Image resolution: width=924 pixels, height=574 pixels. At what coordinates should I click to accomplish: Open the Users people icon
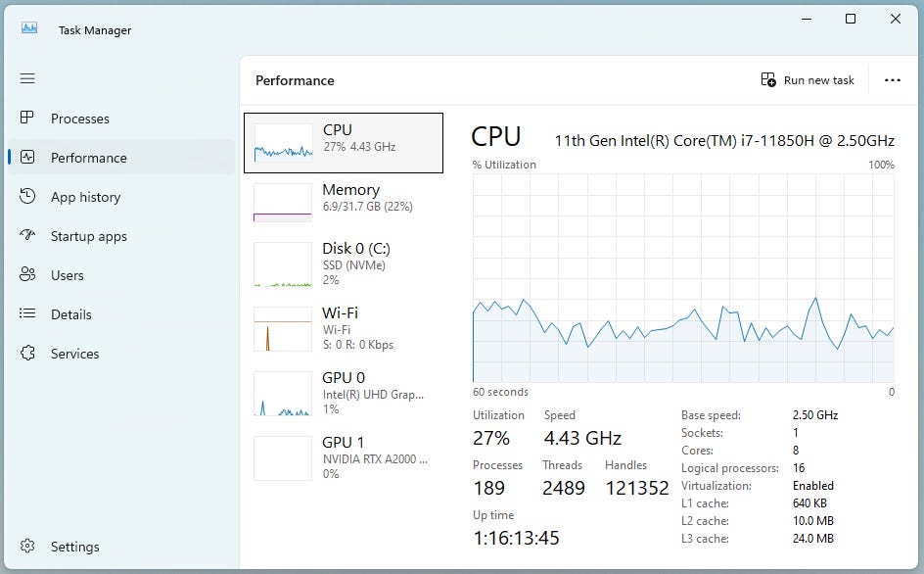pyautogui.click(x=27, y=274)
